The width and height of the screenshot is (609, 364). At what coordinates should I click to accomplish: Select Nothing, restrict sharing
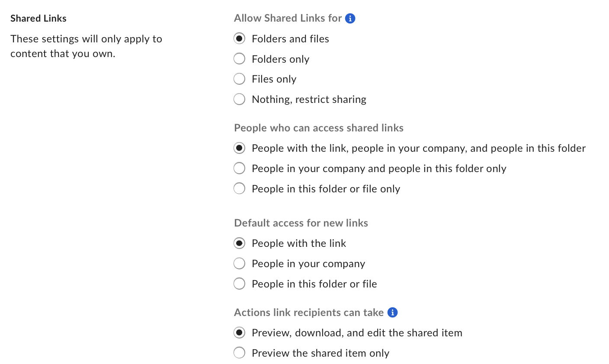239,99
